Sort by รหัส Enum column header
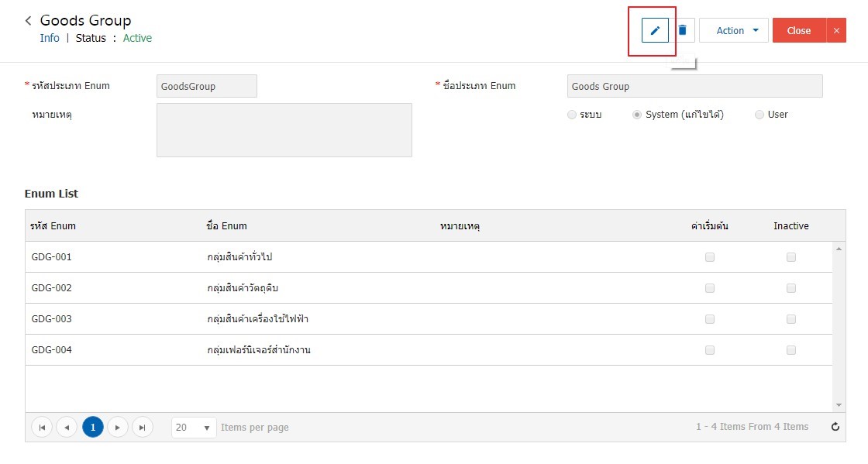This screenshot has height=464, width=868. point(53,225)
